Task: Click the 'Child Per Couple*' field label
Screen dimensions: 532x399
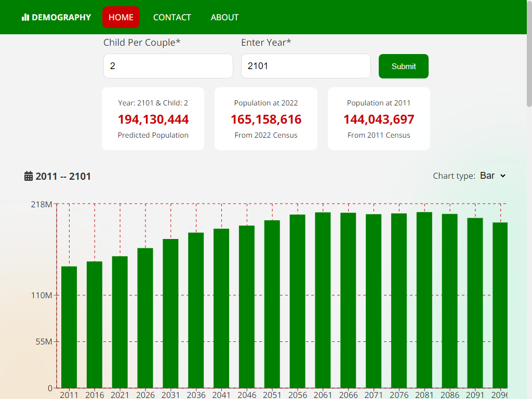Action: pyautogui.click(x=142, y=43)
